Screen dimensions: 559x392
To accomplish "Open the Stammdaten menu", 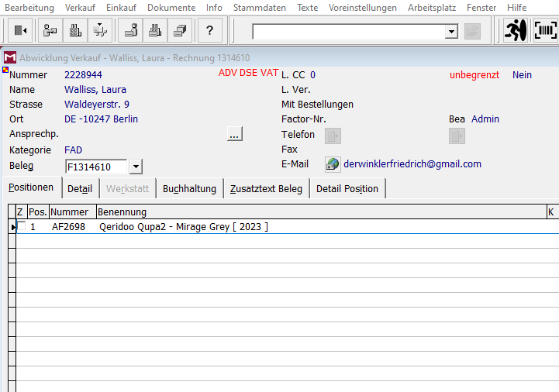I will [x=260, y=8].
